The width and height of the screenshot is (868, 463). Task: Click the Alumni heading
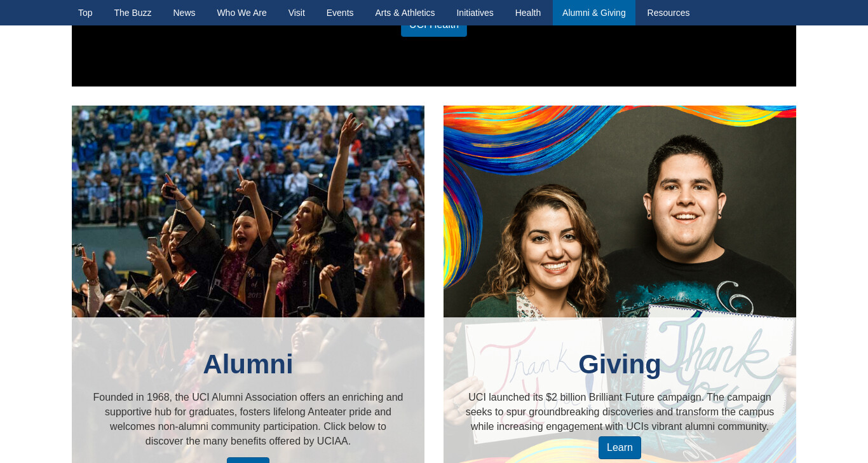click(248, 364)
